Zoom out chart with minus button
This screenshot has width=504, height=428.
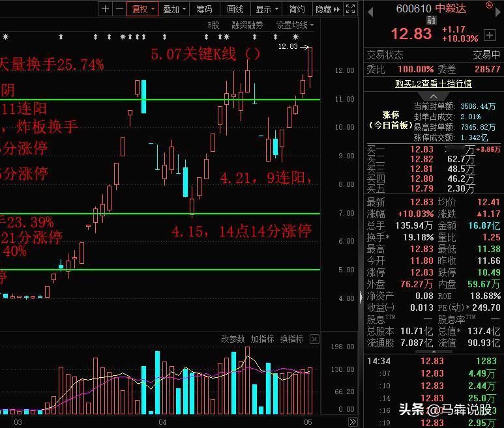(119, 8)
